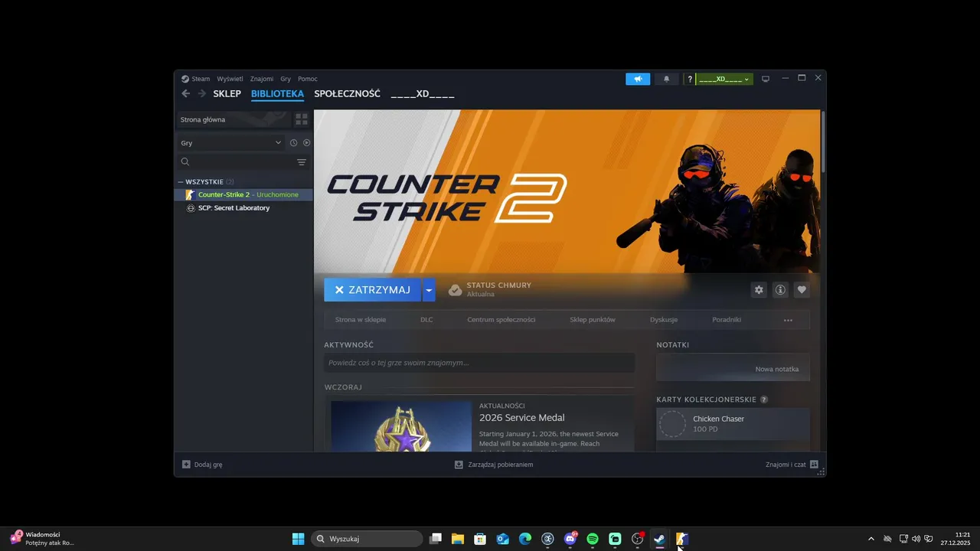
Task: Open the 2026 Service Medal news thumbnail
Action: 401,426
